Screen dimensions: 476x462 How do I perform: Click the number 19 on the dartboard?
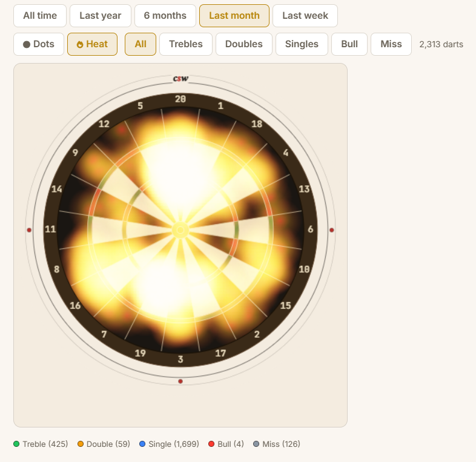(140, 354)
